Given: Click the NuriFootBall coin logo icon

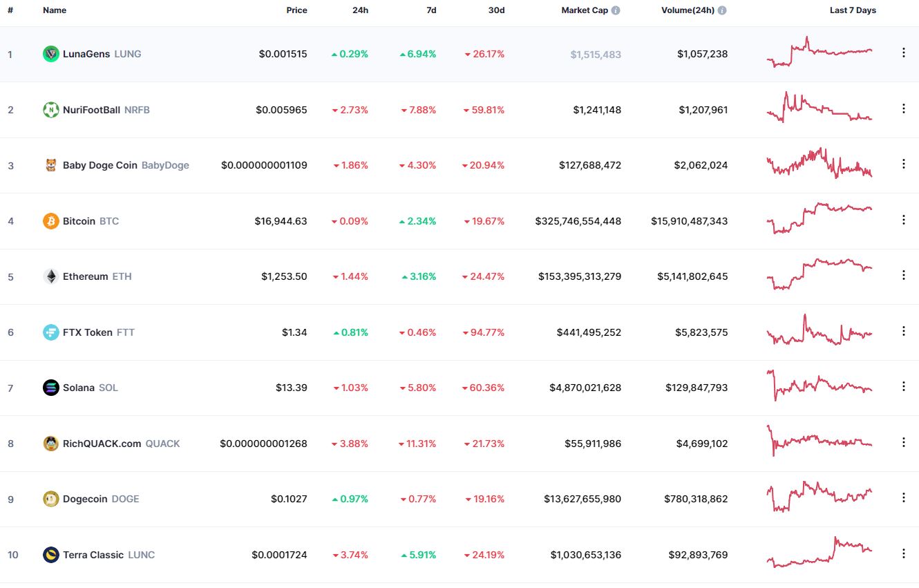Looking at the screenshot, I should pyautogui.click(x=51, y=110).
